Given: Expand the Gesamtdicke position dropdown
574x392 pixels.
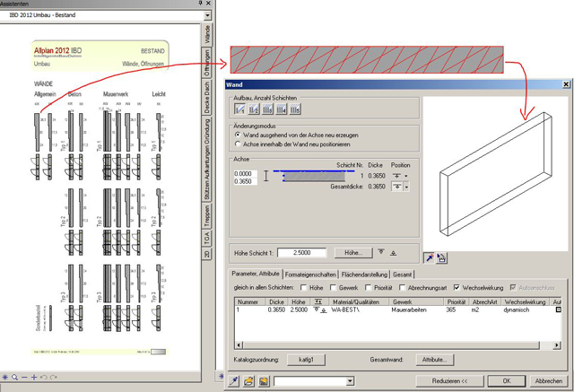Looking at the screenshot, I should 406,187.
